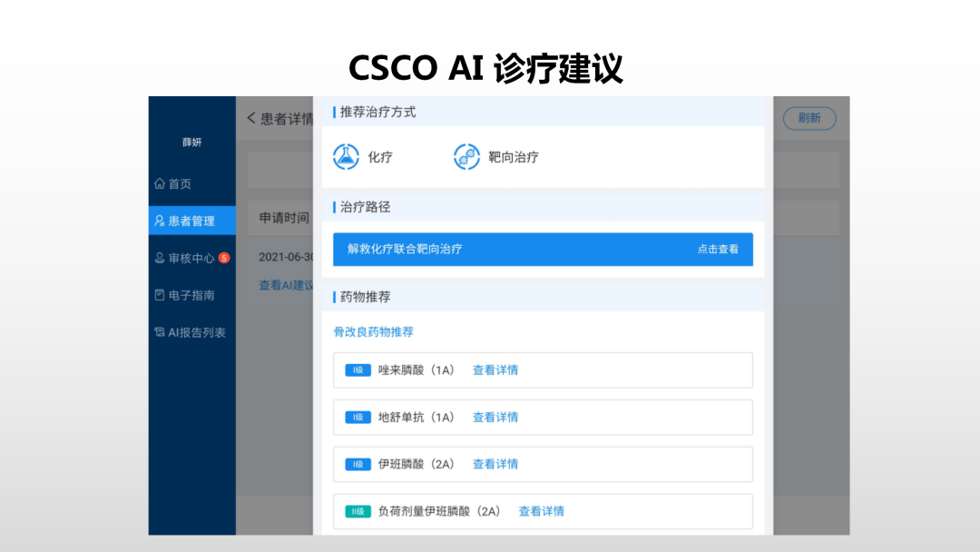Screen dimensions: 980x552
Task: Click the back arrow beside 患者详情
Action: pos(251,118)
